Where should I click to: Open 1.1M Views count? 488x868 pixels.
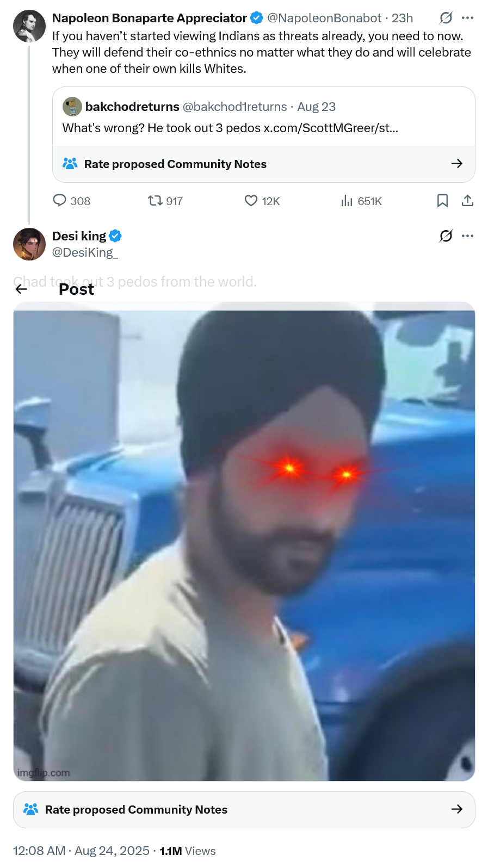(x=188, y=851)
